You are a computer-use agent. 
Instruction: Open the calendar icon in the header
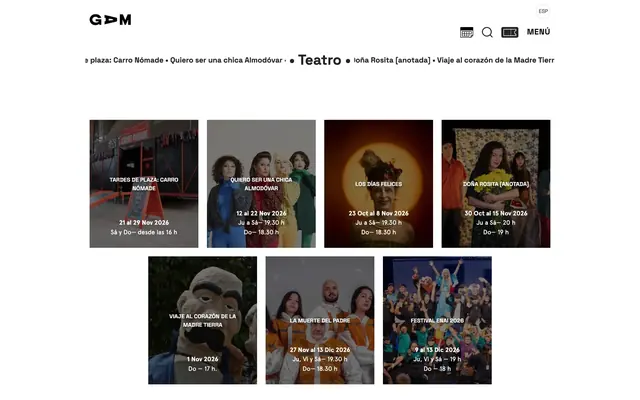pos(467,32)
